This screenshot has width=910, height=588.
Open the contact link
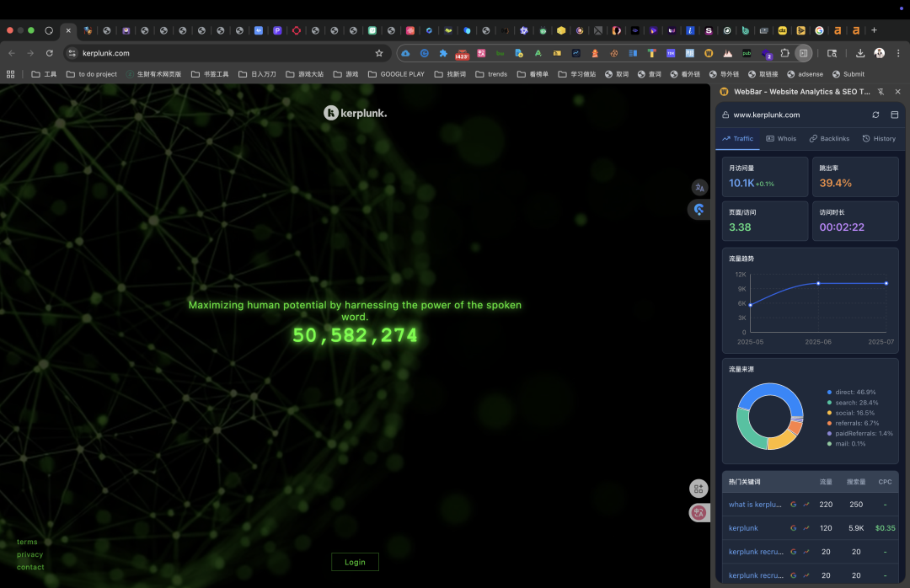(x=30, y=567)
